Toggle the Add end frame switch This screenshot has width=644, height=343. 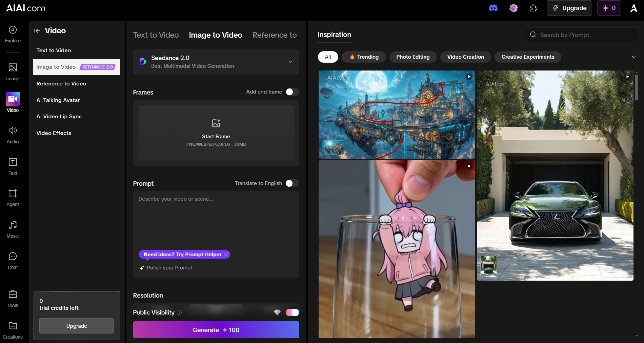(292, 92)
